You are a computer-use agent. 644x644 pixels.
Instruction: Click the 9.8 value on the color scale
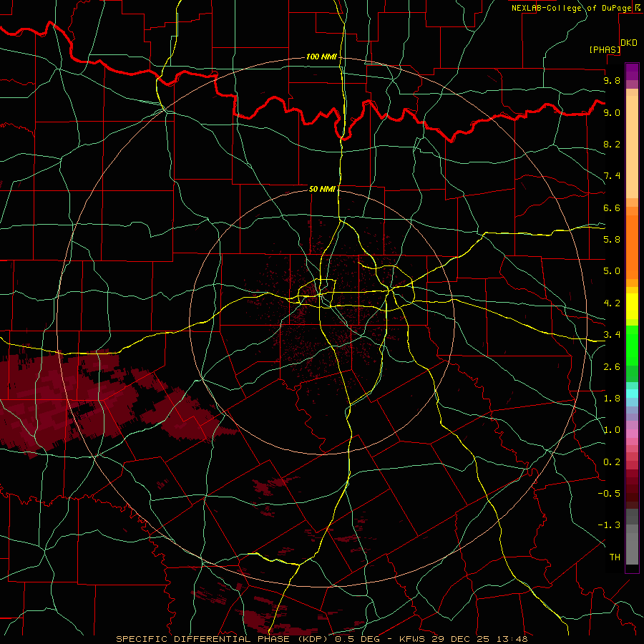(x=612, y=80)
